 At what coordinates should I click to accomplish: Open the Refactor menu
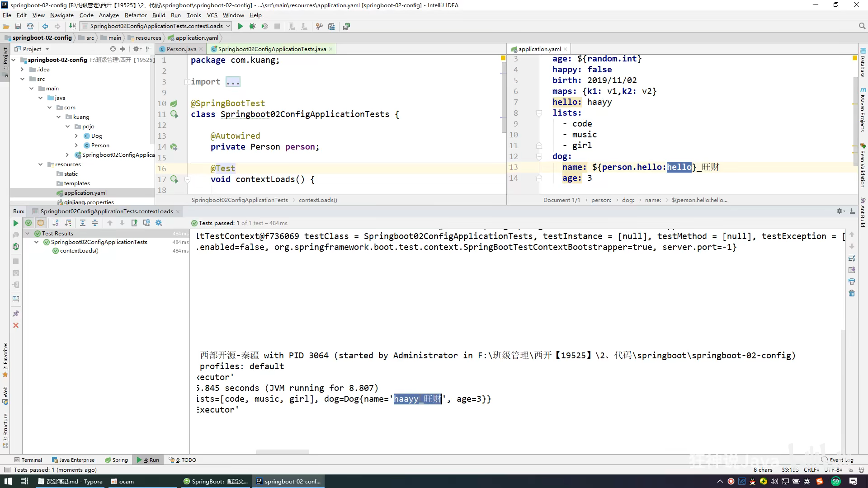[136, 15]
